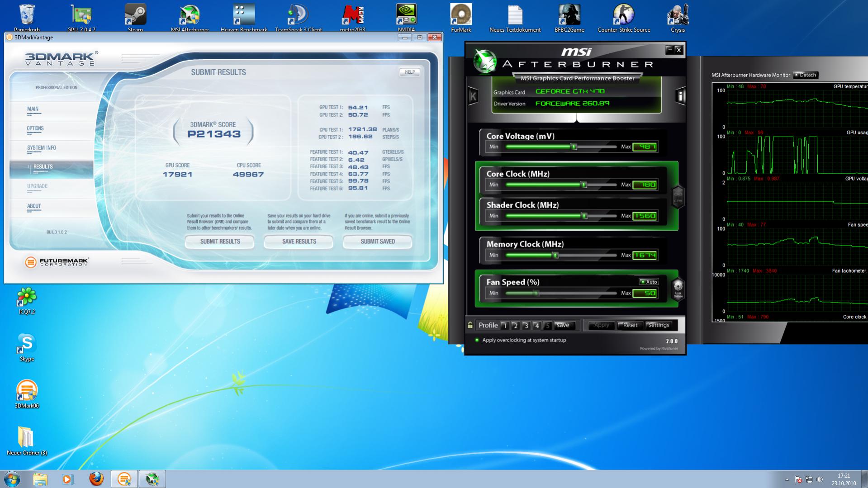Image resolution: width=868 pixels, height=488 pixels.
Task: Toggle the Afterburner profile lock icon
Action: tap(470, 325)
